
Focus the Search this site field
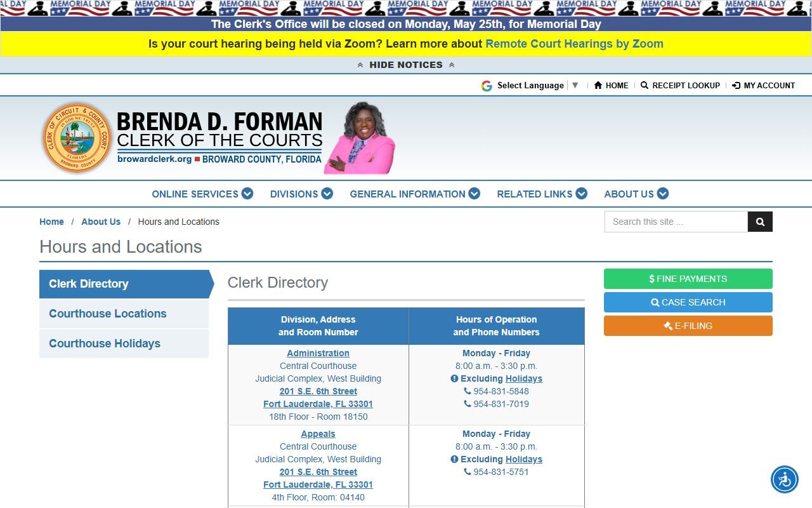coord(676,222)
